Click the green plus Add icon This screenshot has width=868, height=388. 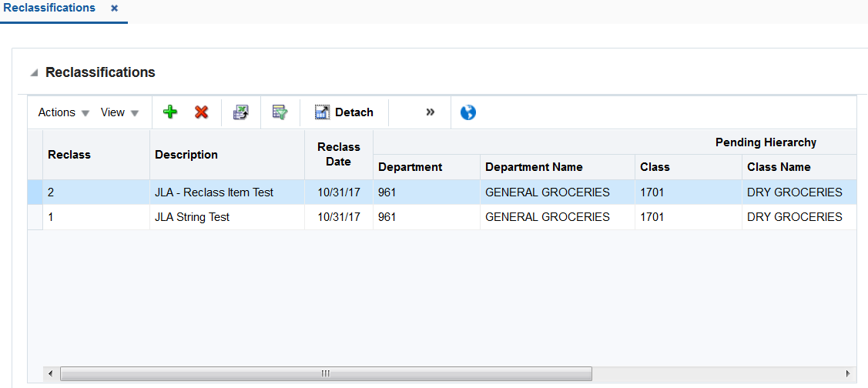(170, 112)
